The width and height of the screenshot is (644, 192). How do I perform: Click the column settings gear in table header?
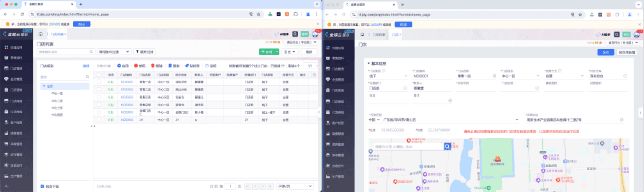tap(314, 75)
